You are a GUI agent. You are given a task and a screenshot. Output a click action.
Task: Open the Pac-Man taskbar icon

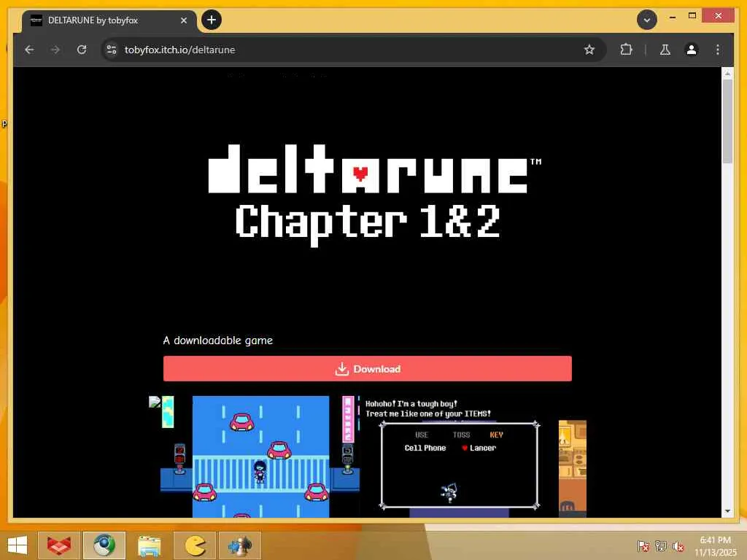[194, 545]
